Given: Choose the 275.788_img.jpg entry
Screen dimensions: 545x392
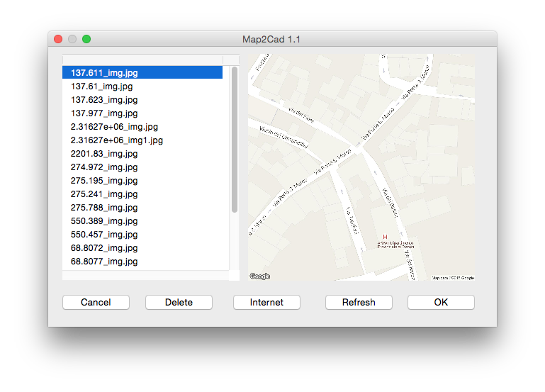Looking at the screenshot, I should (x=142, y=208).
